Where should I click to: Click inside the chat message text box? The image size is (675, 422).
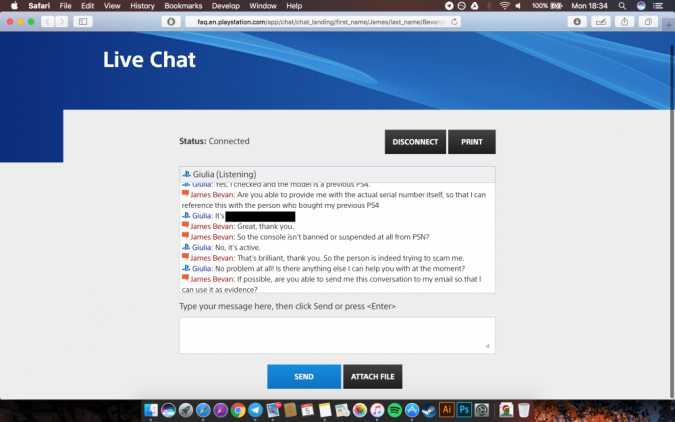click(336, 335)
